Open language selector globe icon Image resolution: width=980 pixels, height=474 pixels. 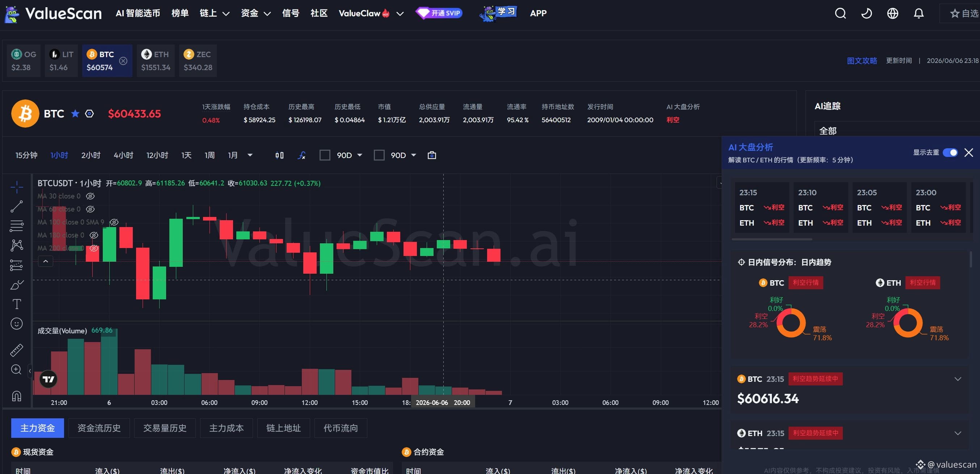(x=892, y=13)
